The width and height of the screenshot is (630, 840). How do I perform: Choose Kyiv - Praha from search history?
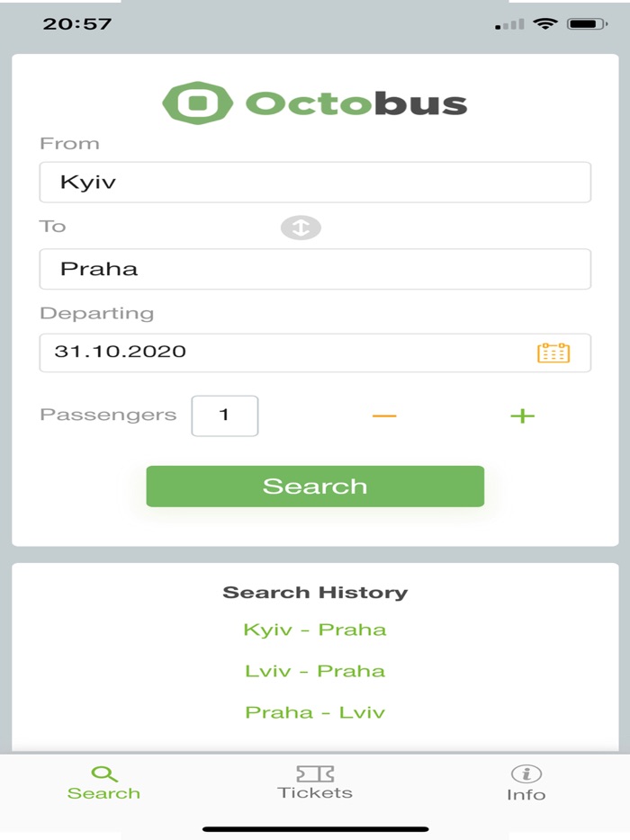coord(315,630)
